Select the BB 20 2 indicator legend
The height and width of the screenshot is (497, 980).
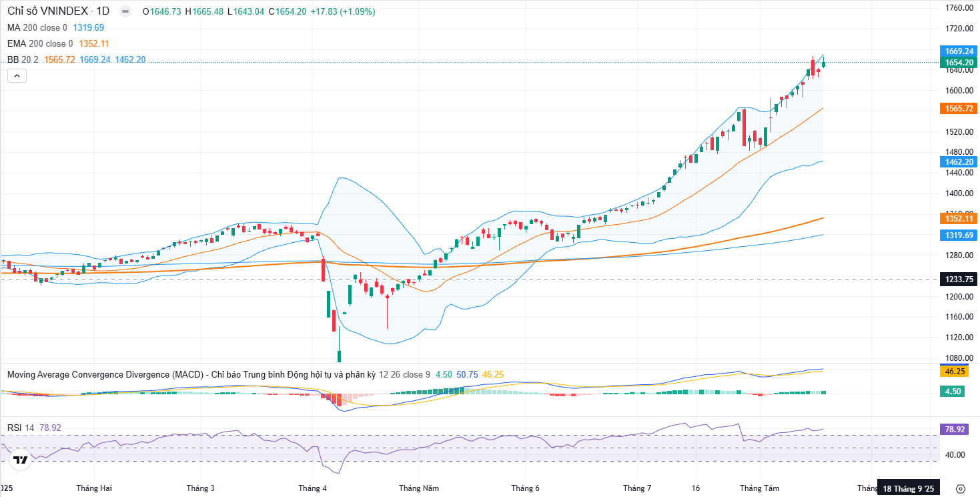pos(23,59)
